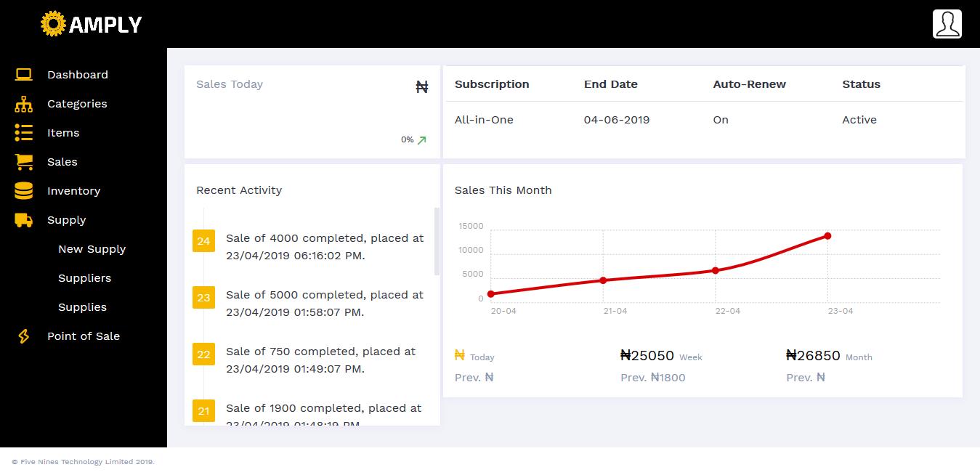Click the Amply sunflower logo
This screenshot has width=980, height=475.
pos(53,24)
